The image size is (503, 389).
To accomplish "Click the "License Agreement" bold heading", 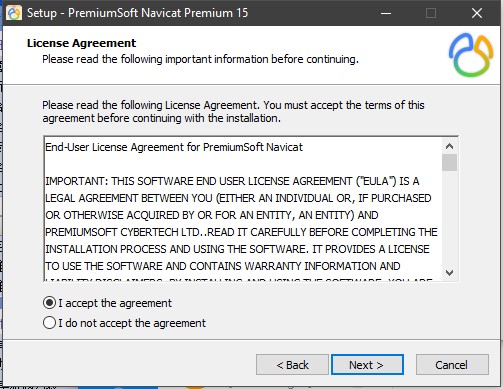I will [x=81, y=43].
